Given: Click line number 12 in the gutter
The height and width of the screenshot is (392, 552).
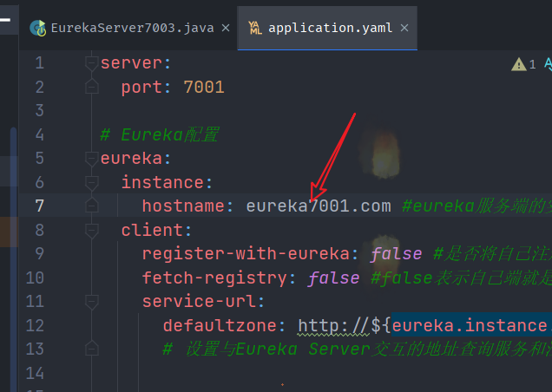Looking at the screenshot, I should [35, 326].
